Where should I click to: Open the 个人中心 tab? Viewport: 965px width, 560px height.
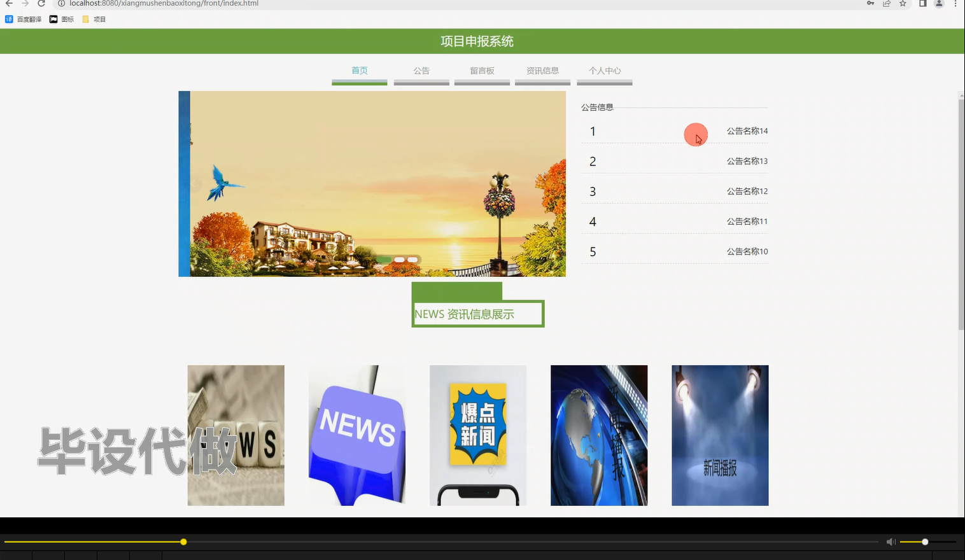603,71
